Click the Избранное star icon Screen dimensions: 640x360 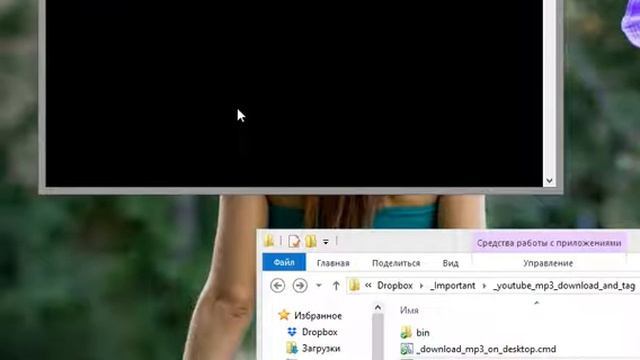[x=284, y=315]
